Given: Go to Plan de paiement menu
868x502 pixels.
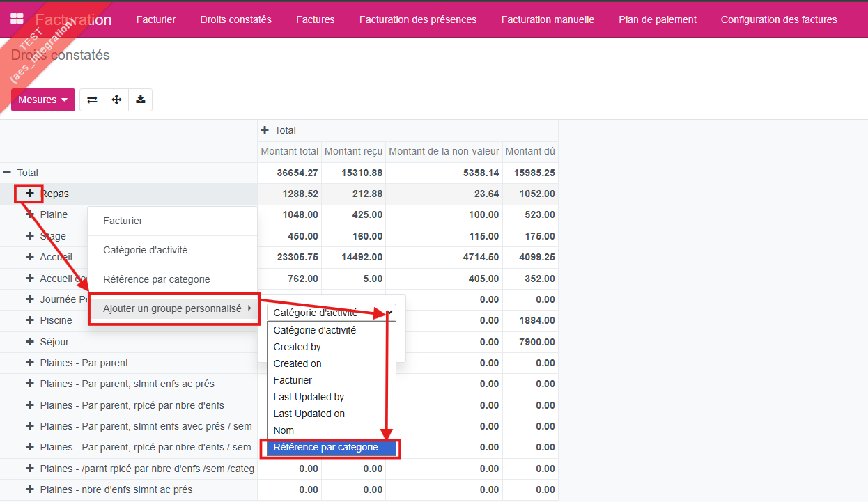Looking at the screenshot, I should coord(658,19).
